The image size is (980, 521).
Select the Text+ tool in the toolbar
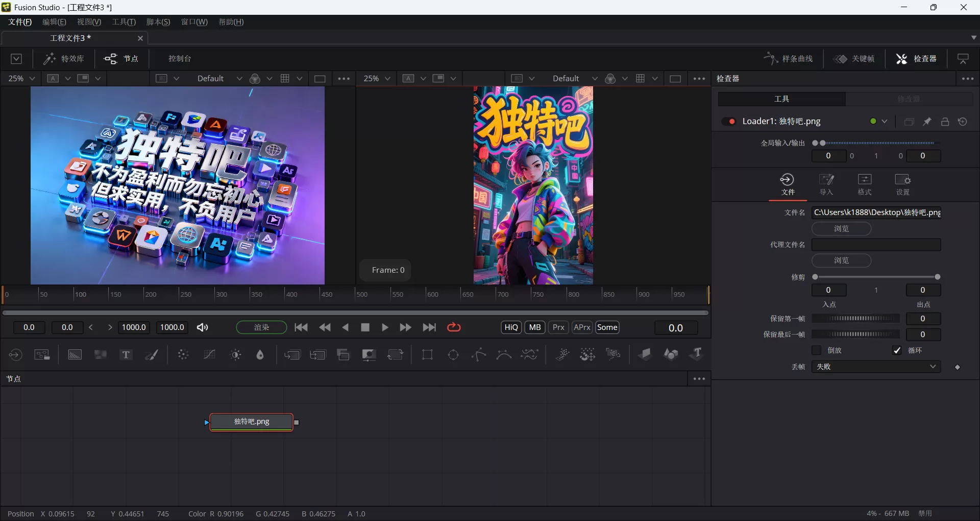coord(126,354)
